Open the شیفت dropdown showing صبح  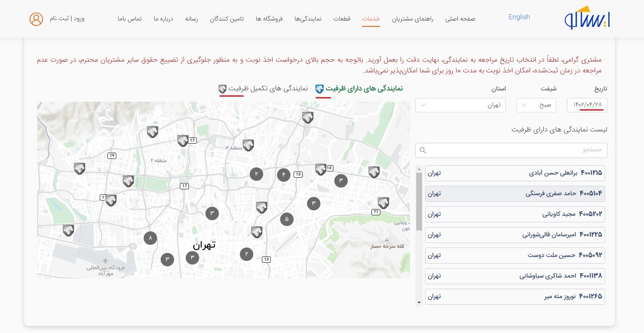tap(536, 105)
